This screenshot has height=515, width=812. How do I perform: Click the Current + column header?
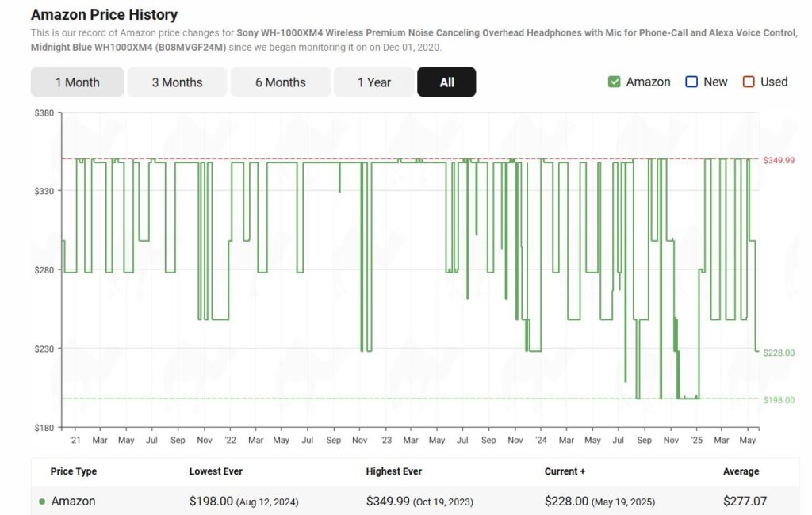point(565,471)
